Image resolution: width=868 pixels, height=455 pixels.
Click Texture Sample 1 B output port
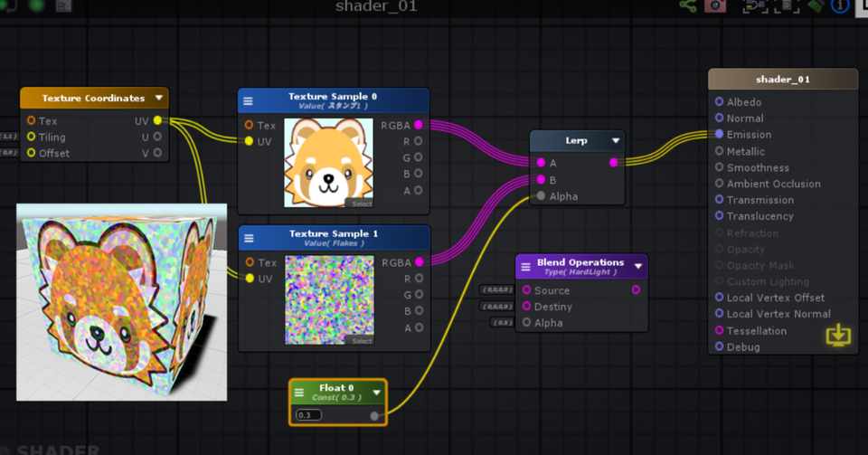pyautogui.click(x=419, y=310)
